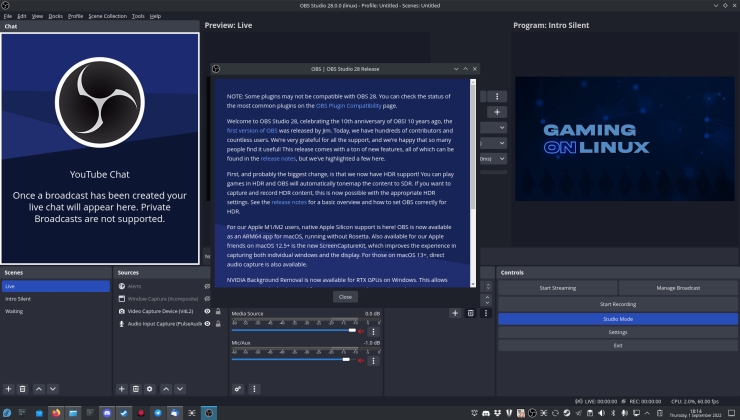Open the duration (ms) dropdown

coord(494,159)
